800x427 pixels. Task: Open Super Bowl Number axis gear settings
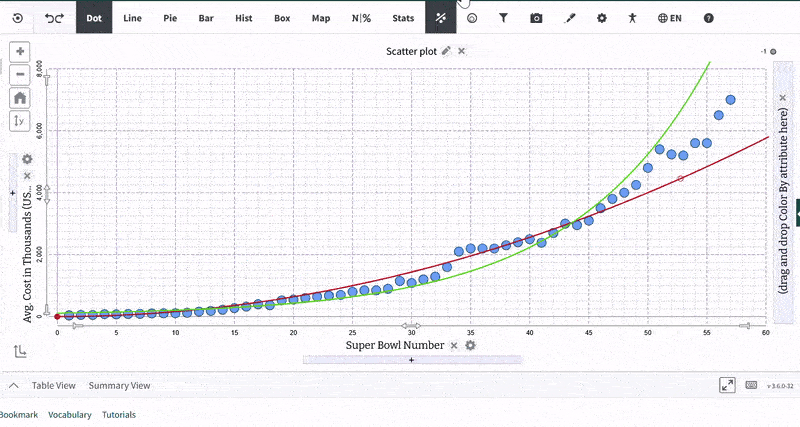pos(470,345)
